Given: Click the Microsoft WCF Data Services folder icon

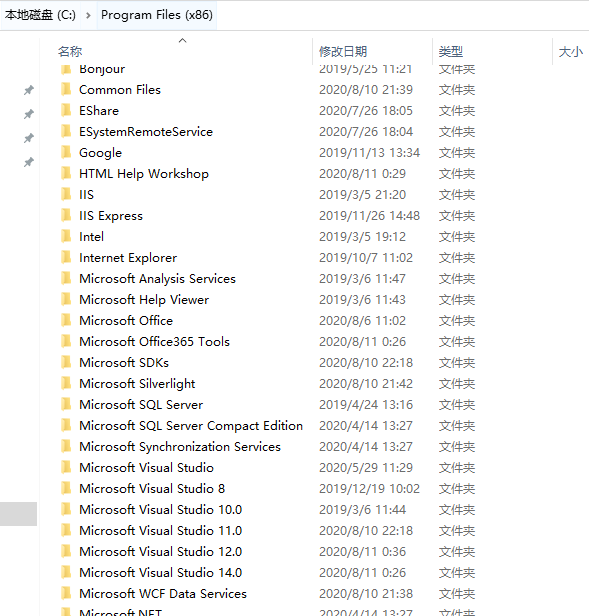Looking at the screenshot, I should coord(66,593).
